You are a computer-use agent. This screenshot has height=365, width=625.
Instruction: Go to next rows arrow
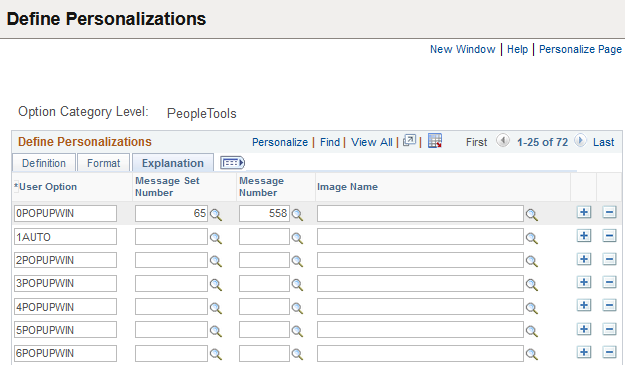tap(580, 141)
